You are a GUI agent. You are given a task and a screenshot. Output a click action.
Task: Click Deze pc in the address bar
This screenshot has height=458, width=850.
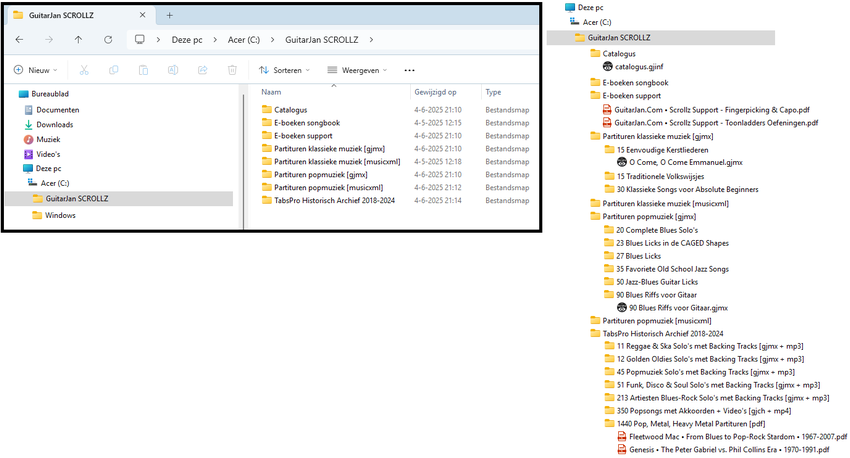tap(187, 40)
